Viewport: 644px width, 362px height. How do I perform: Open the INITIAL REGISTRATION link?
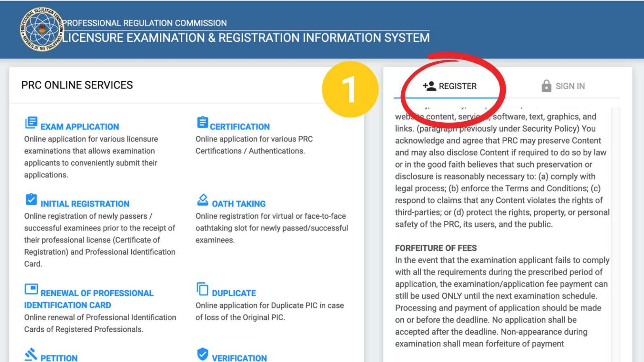coord(85,204)
